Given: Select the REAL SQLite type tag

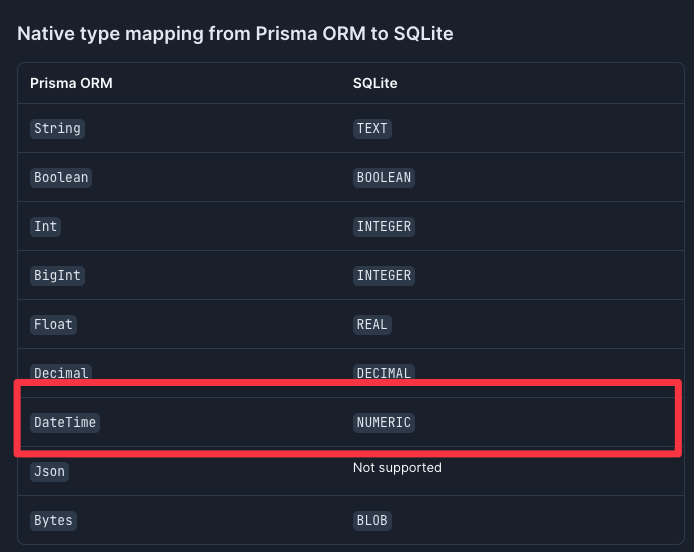Looking at the screenshot, I should 372,324.
